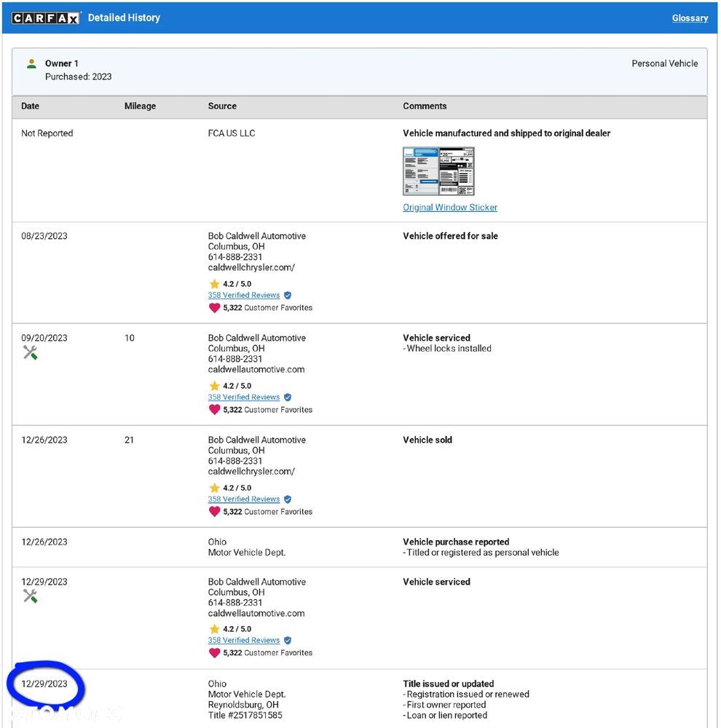Screen dimensions: 721x728
Task: Click star rating icon in 08/23/2023 row
Action: 214,284
